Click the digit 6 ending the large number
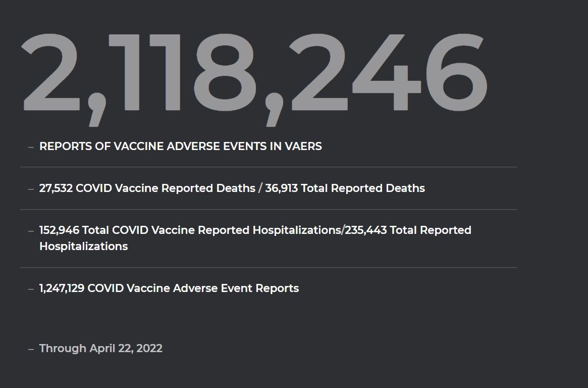Image resolution: width=588 pixels, height=388 pixels. (x=457, y=72)
